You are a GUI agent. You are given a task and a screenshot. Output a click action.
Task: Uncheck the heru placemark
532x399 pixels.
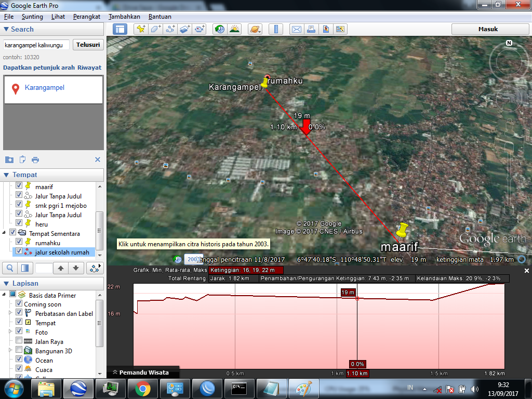coord(19,223)
